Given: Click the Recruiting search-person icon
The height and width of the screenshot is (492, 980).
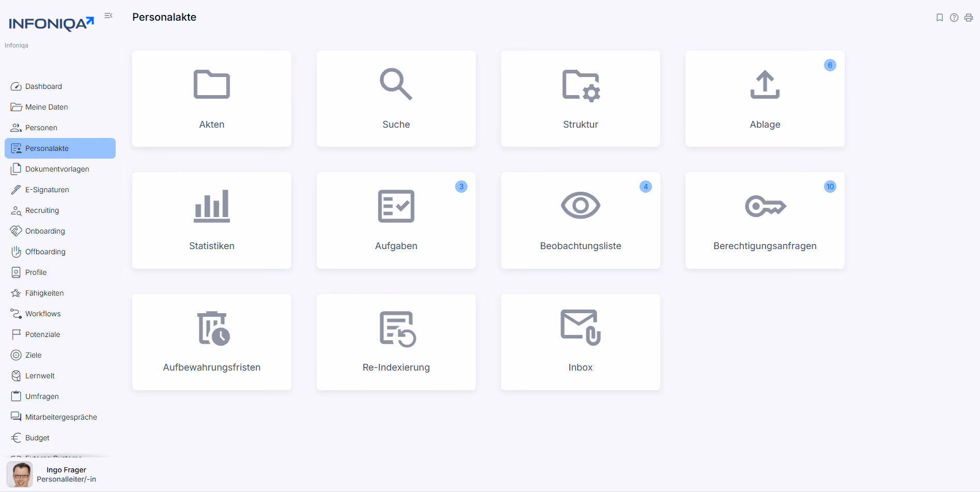Looking at the screenshot, I should [x=16, y=210].
